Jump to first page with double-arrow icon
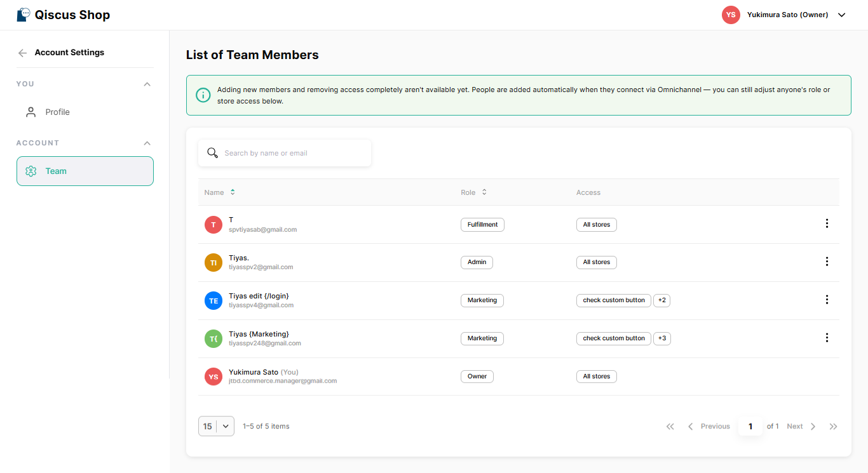 670,427
